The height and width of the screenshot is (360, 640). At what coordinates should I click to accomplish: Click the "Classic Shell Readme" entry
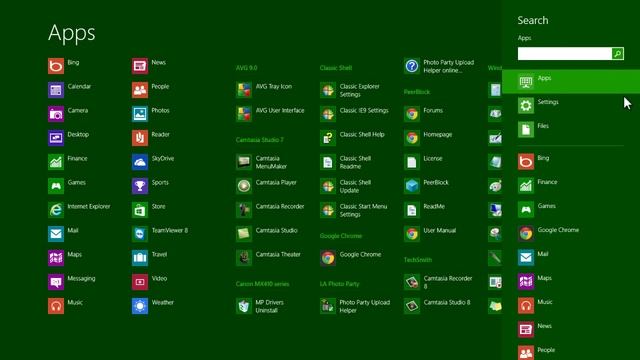coord(346,162)
